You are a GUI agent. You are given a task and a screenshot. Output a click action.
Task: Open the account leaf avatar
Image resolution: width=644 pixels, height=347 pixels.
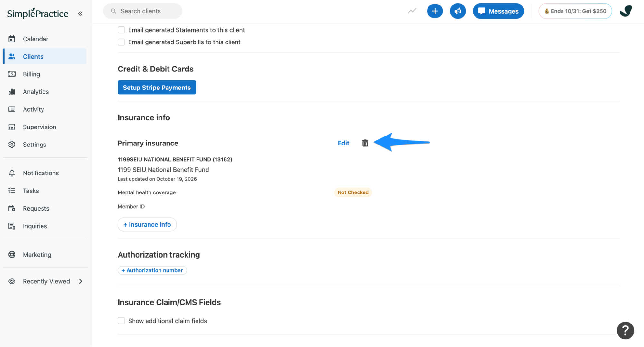tap(626, 11)
